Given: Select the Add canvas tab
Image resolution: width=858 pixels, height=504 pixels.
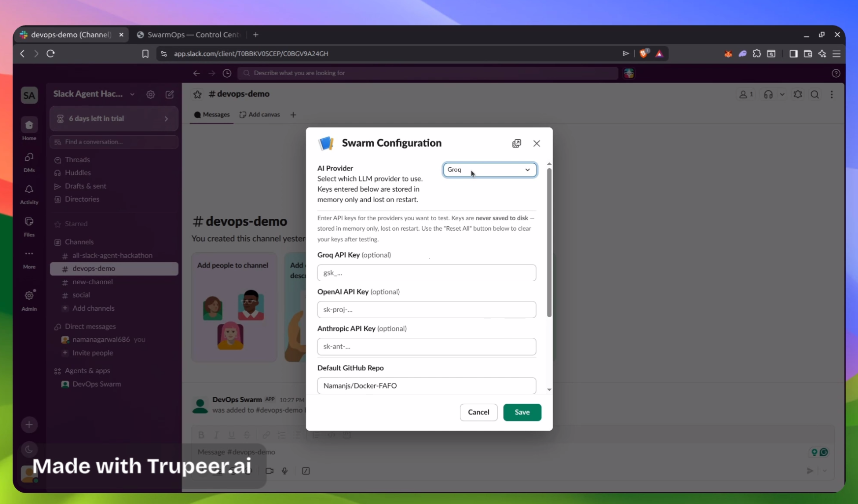Looking at the screenshot, I should [x=260, y=115].
